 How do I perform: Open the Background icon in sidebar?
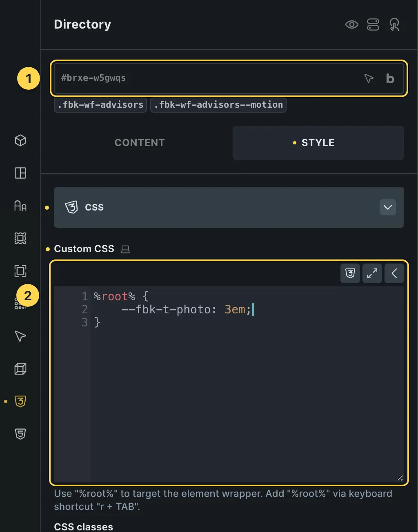(x=20, y=238)
